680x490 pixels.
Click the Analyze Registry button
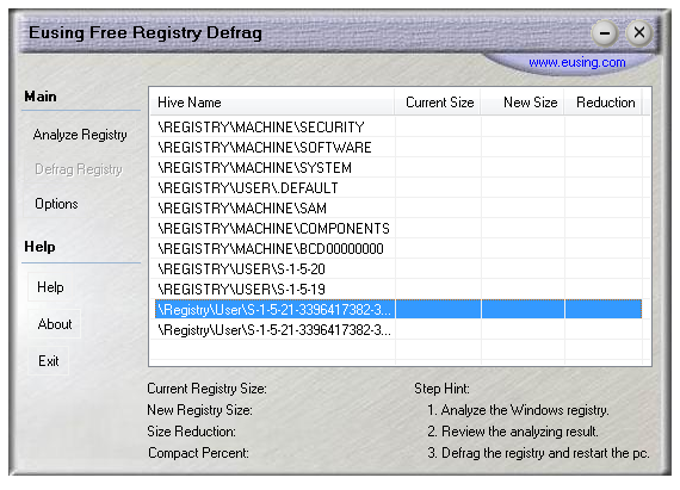point(80,135)
